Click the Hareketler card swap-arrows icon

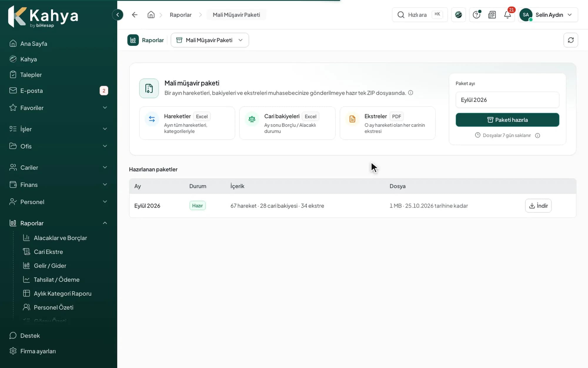pos(152,119)
